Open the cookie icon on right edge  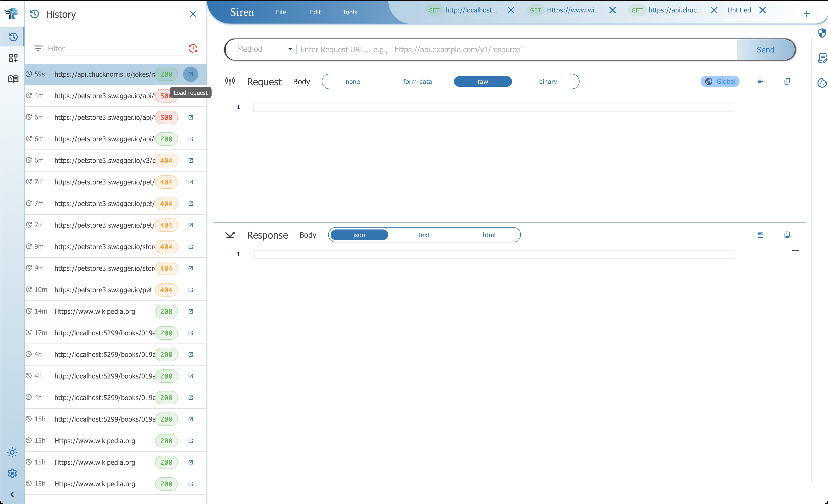click(822, 83)
